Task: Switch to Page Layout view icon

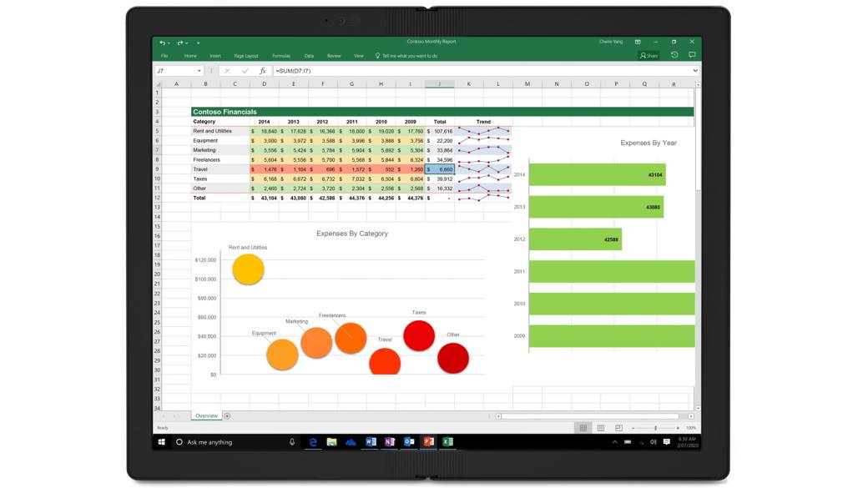Action: point(600,428)
